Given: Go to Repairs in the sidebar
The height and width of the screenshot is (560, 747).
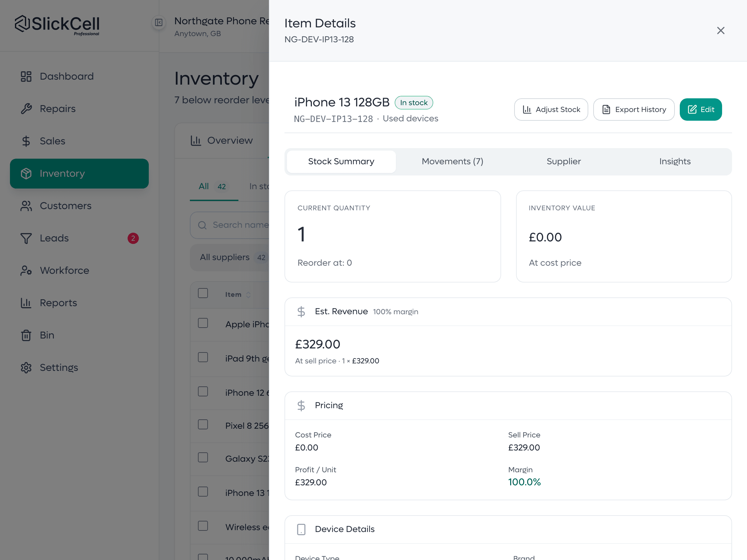Looking at the screenshot, I should click(79, 109).
